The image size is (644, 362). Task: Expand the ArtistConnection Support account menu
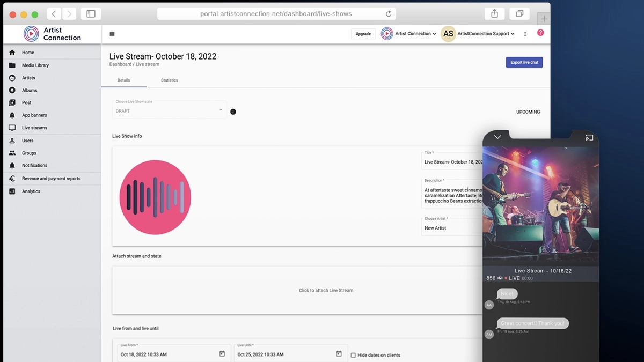(x=478, y=34)
